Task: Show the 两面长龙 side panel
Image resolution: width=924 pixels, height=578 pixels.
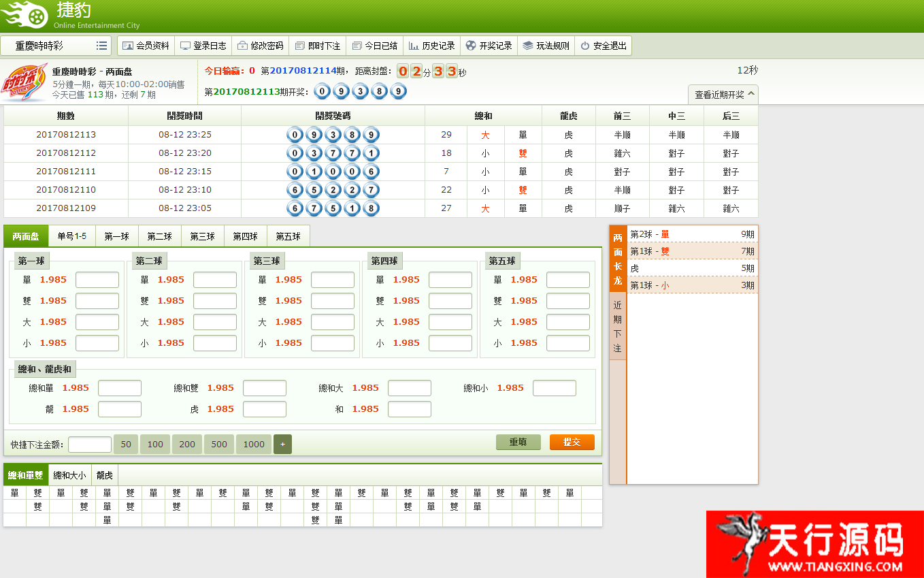Action: [x=618, y=259]
